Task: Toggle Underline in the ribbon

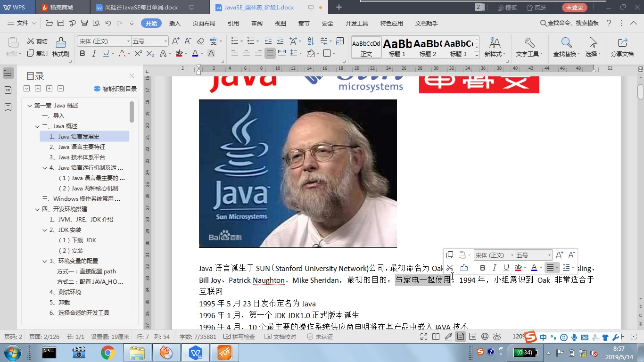Action: (106, 53)
